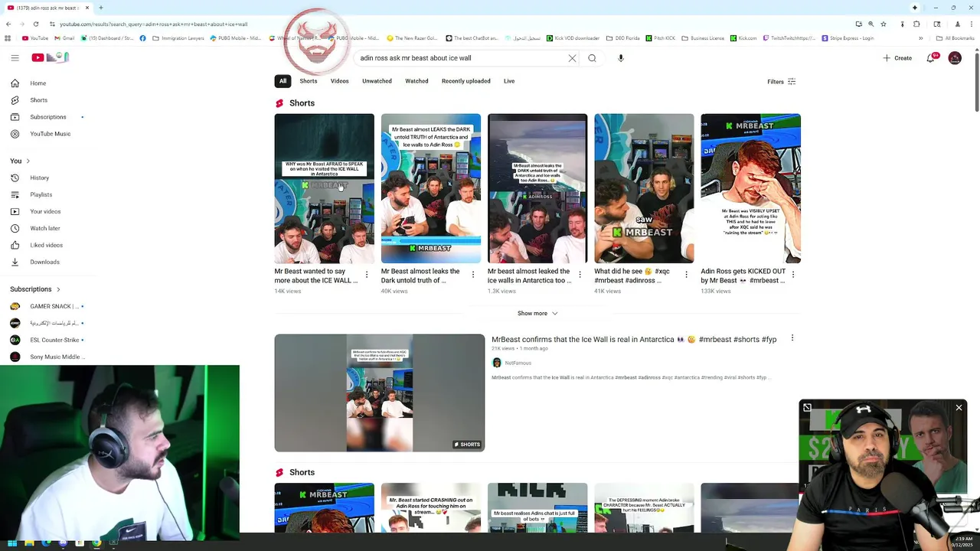Screen dimensions: 980x551
Task: Show hidden bookmarks with the chevron
Action: click(922, 38)
